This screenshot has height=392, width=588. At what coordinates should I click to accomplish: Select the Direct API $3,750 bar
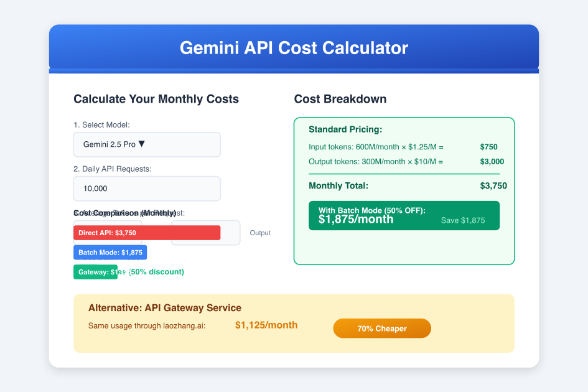click(147, 232)
